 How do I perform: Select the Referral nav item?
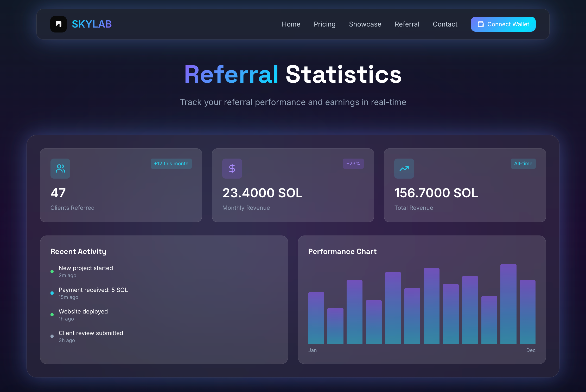click(x=407, y=24)
